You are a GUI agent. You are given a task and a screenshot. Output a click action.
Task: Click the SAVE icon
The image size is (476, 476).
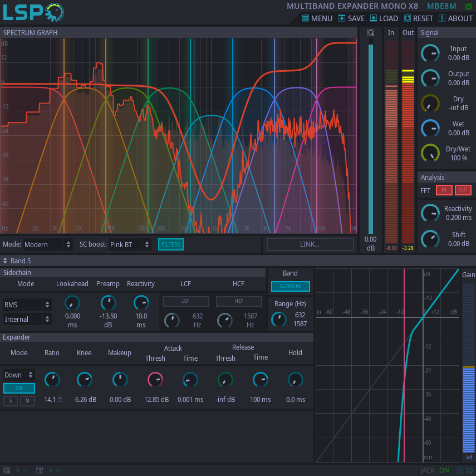coord(341,18)
